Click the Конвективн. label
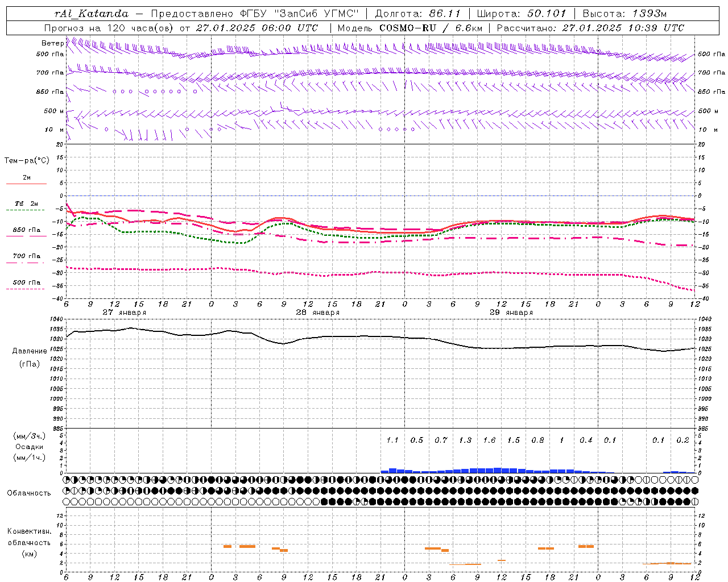Image resolution: width=728 pixels, height=582 pixels. coord(29,531)
